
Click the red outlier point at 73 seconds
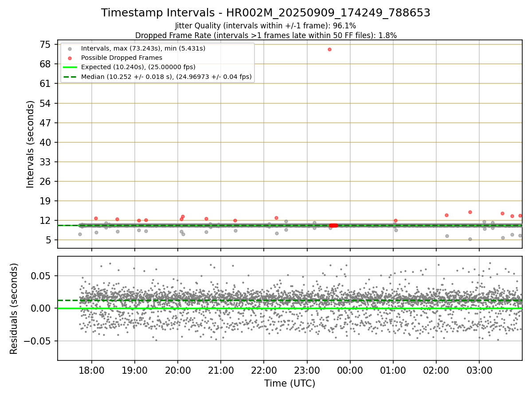(329, 49)
